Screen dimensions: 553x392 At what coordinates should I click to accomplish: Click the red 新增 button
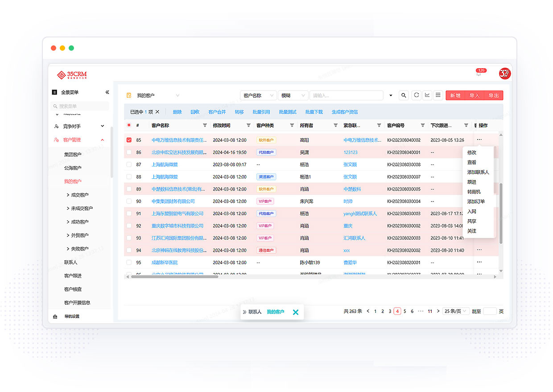(x=455, y=95)
